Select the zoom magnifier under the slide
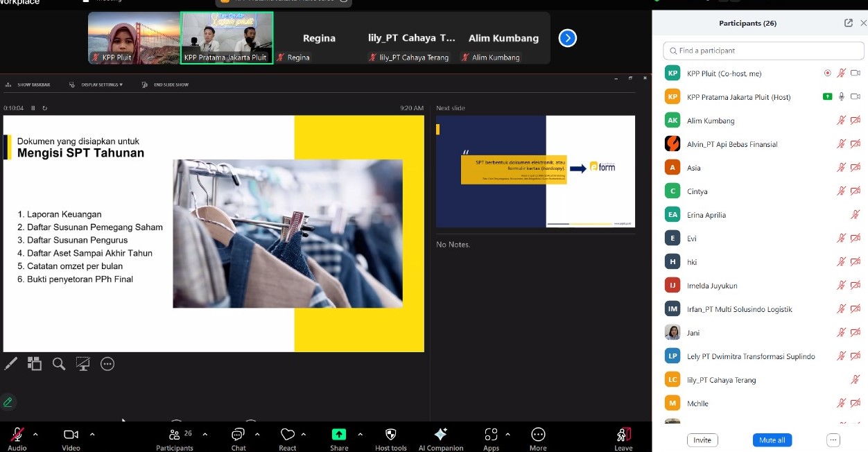Viewport: 868px width, 452px height. [59, 363]
